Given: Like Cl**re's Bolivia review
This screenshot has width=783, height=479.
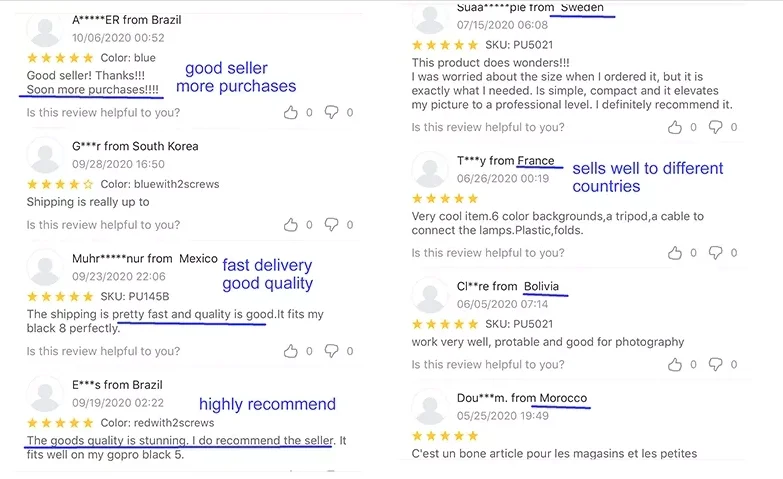Looking at the screenshot, I should click(675, 365).
